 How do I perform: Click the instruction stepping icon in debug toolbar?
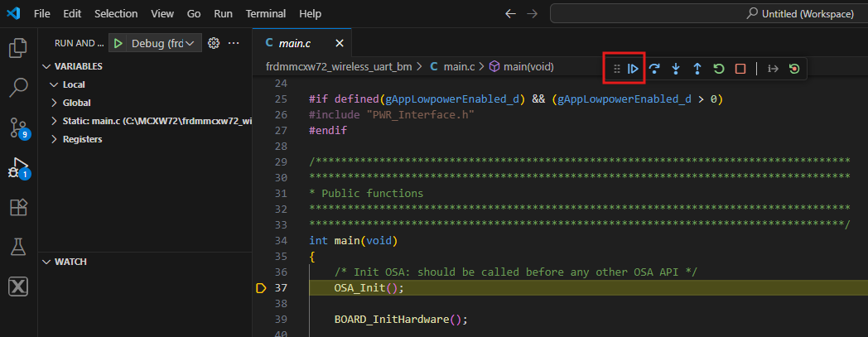[x=774, y=69]
